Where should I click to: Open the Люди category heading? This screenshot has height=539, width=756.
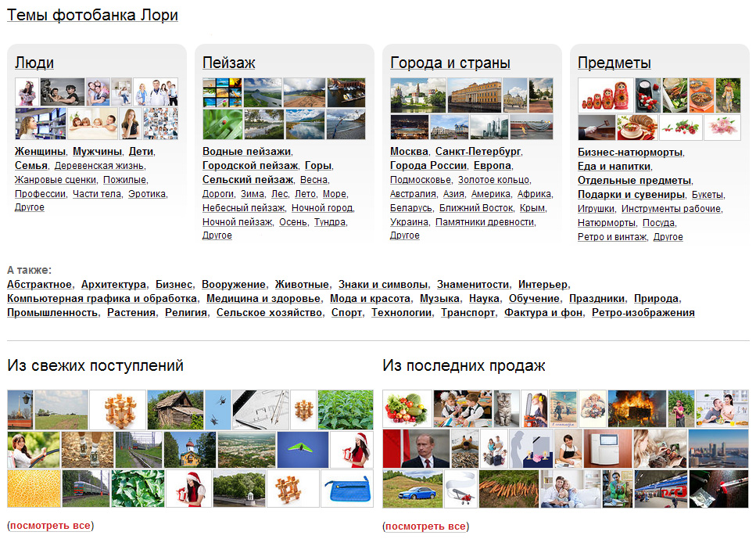(x=34, y=63)
